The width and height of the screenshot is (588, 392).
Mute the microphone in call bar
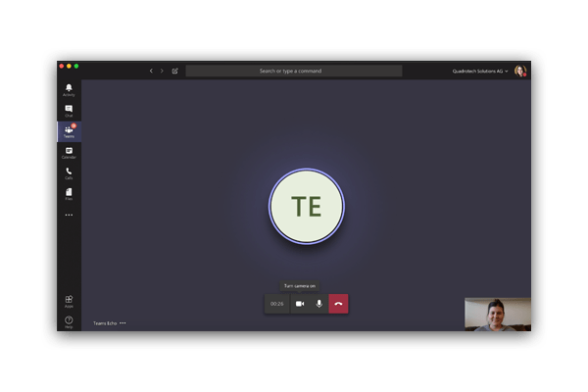[318, 304]
